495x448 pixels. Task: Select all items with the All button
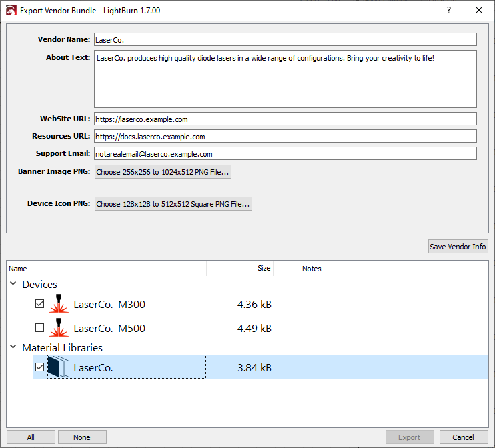point(31,437)
